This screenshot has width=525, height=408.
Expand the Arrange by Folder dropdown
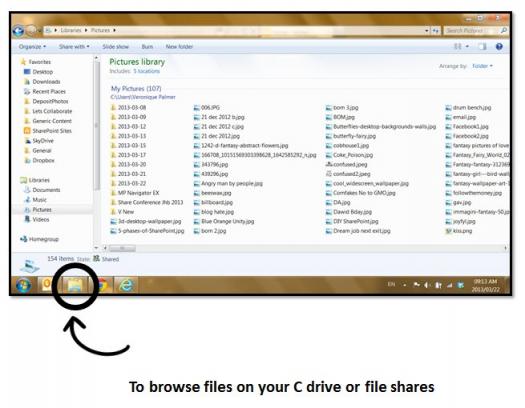point(482,66)
